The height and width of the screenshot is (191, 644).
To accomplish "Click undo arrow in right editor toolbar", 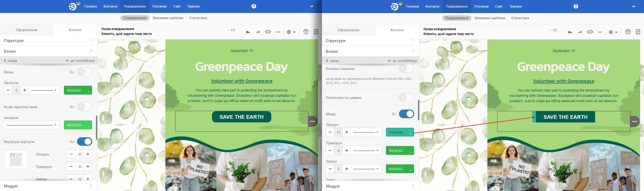I will (570, 32).
